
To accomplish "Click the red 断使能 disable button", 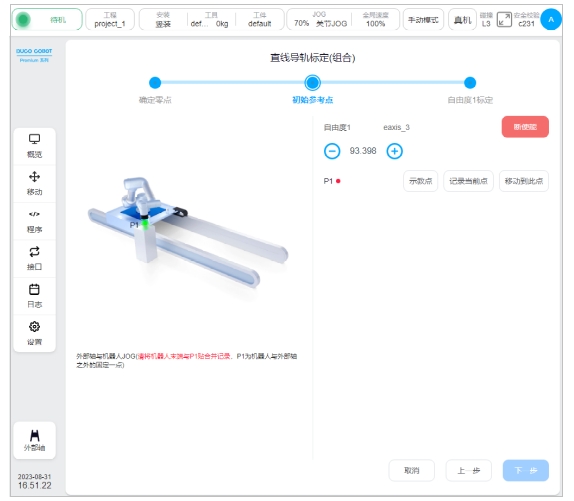I will point(525,127).
